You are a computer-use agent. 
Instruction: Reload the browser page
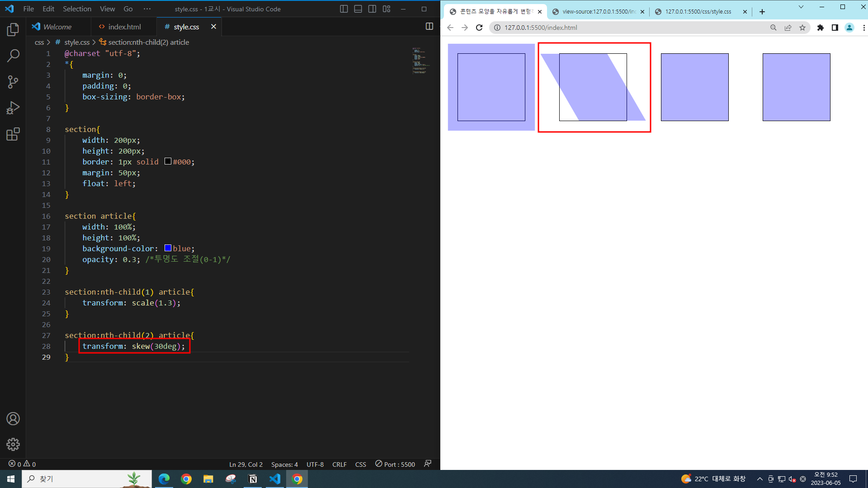tap(479, 28)
